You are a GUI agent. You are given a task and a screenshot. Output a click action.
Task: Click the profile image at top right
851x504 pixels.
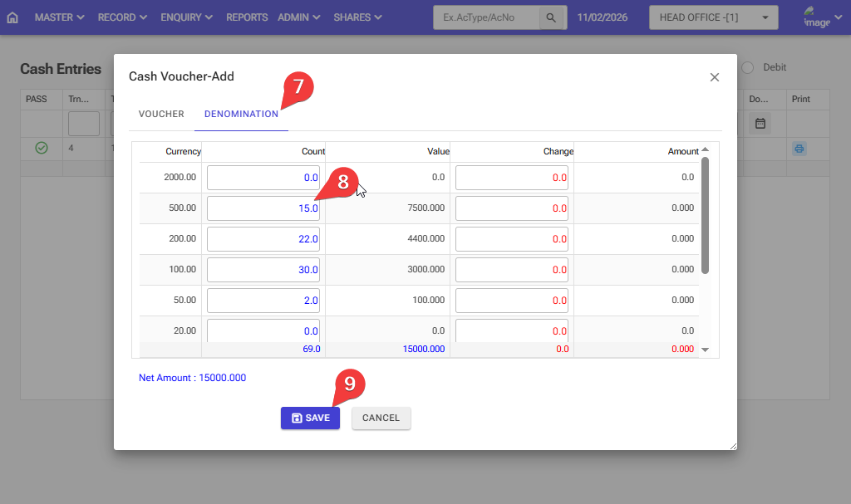pyautogui.click(x=816, y=17)
